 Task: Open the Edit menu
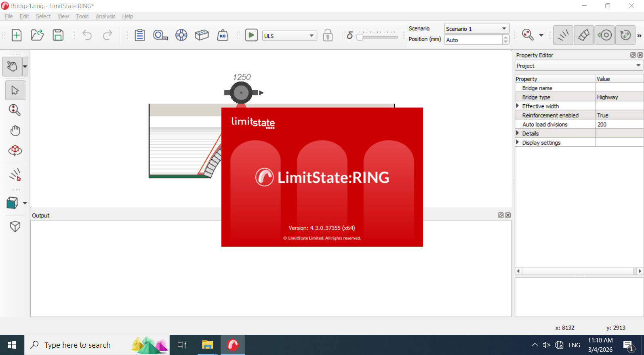pos(24,16)
